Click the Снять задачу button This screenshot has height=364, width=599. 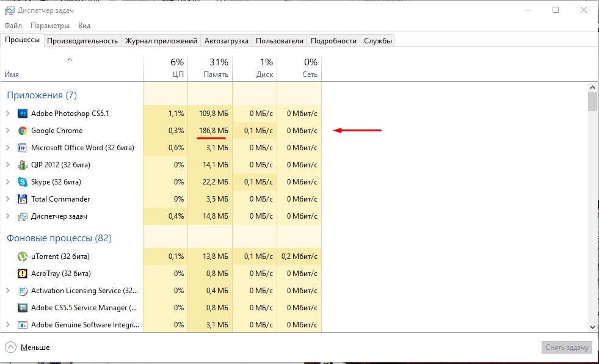click(x=567, y=347)
